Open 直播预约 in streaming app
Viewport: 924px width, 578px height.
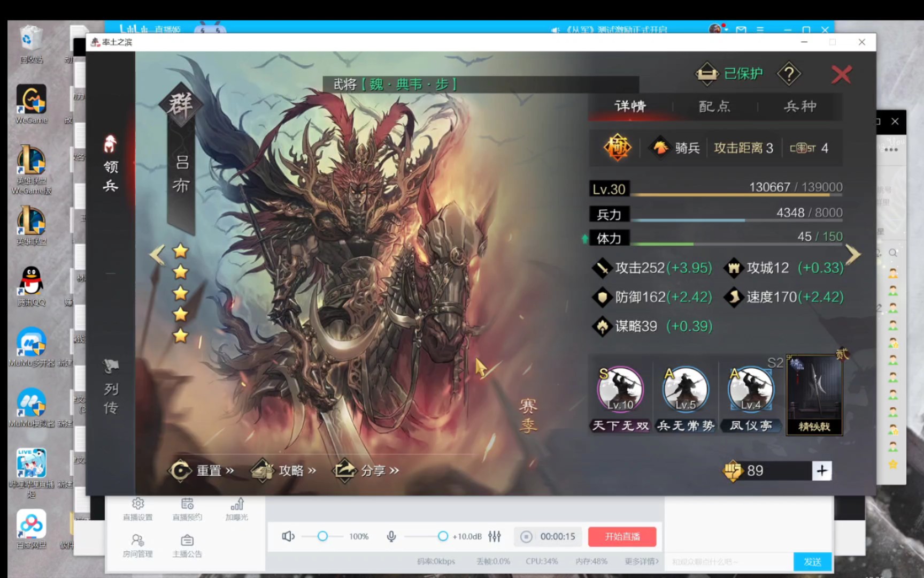tap(187, 509)
